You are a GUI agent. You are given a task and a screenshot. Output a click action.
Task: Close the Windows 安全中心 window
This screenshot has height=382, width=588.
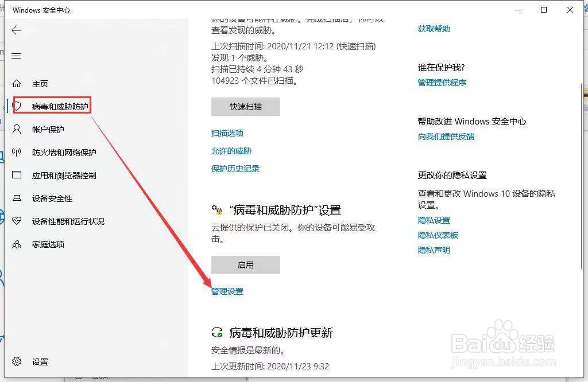point(570,10)
